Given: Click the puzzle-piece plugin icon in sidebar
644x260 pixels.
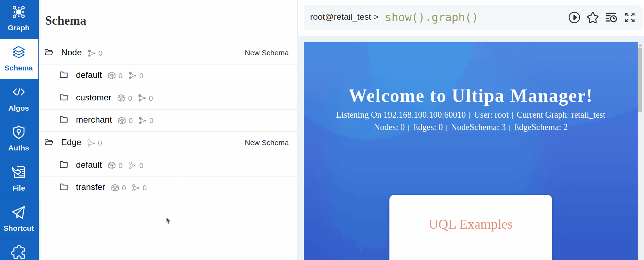Looking at the screenshot, I should pyautogui.click(x=18, y=252).
